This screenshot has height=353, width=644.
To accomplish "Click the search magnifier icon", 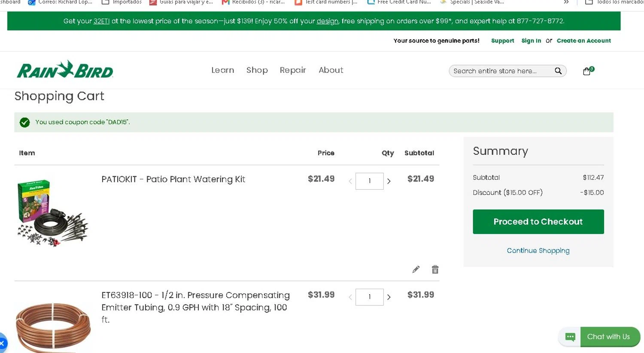I will [558, 71].
